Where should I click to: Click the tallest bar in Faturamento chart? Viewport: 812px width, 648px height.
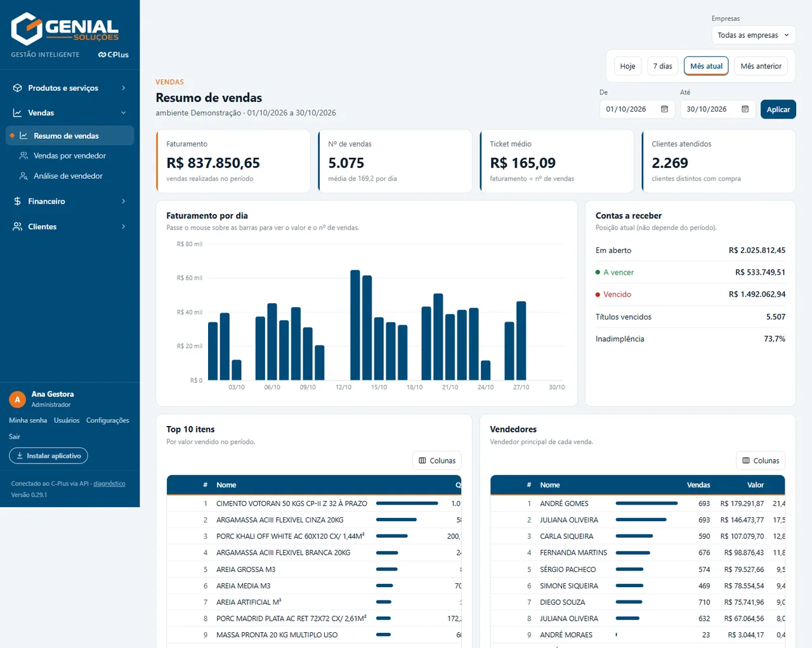pos(355,325)
